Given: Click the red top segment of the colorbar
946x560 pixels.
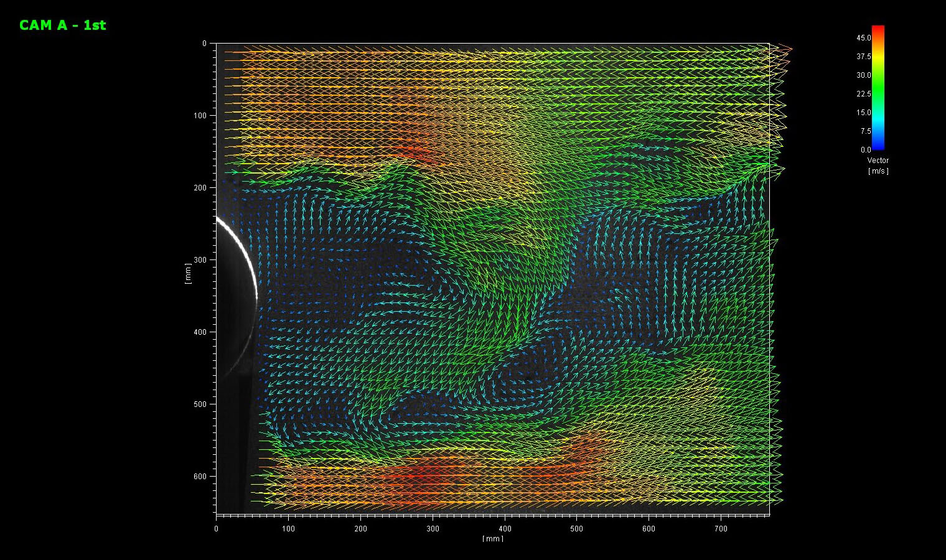Looking at the screenshot, I should pos(878,31).
